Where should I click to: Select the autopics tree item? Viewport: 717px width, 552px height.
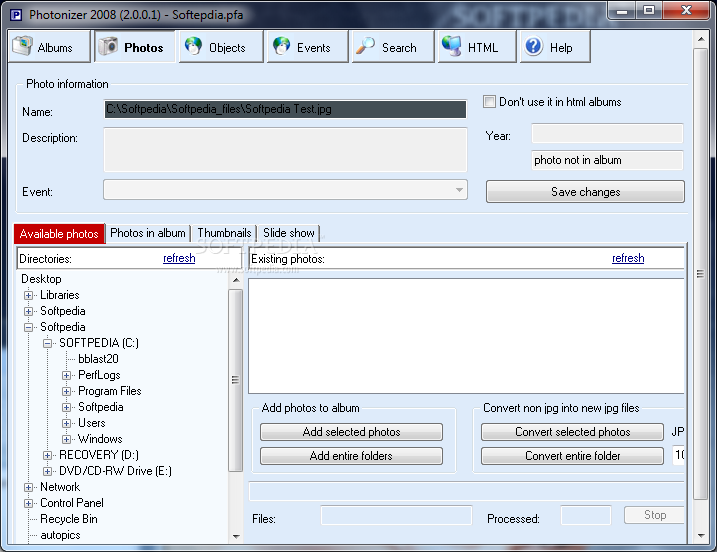(x=60, y=535)
